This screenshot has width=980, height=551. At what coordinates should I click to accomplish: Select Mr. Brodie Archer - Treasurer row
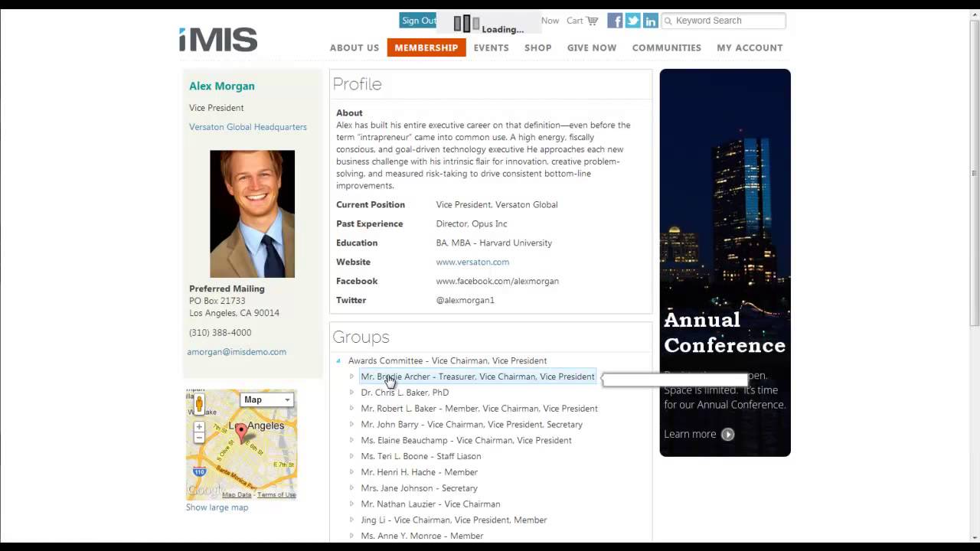point(478,377)
